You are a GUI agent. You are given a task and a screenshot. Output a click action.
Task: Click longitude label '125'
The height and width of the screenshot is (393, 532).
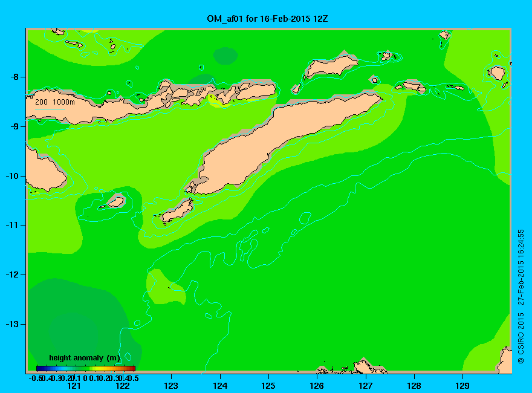pyautogui.click(x=268, y=386)
